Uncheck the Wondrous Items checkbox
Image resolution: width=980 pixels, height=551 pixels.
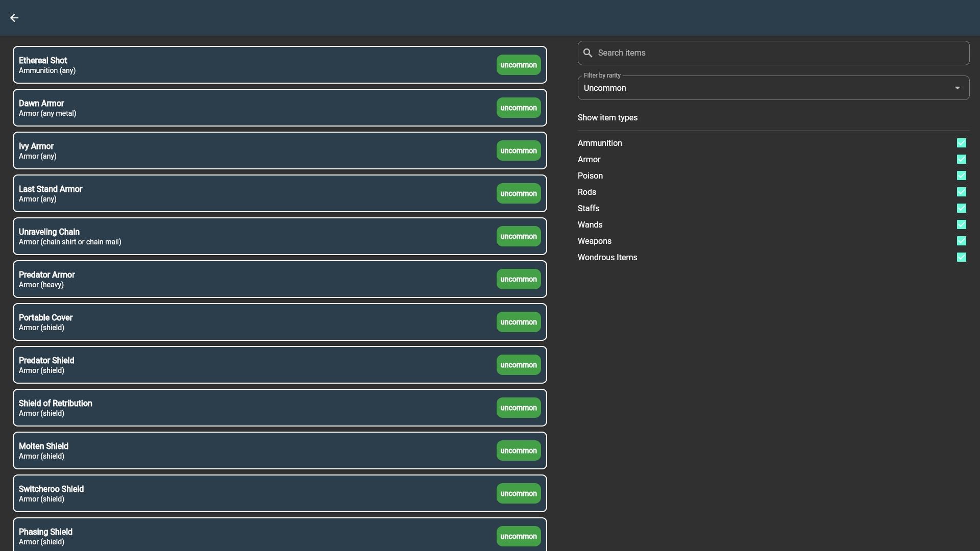click(961, 258)
